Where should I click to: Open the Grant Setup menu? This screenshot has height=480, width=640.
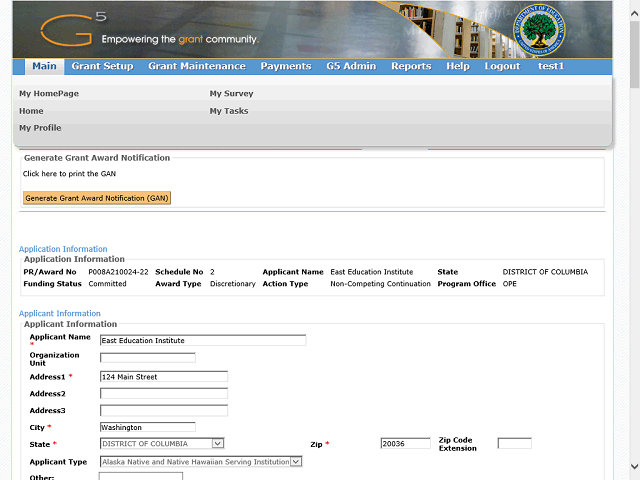(x=102, y=66)
